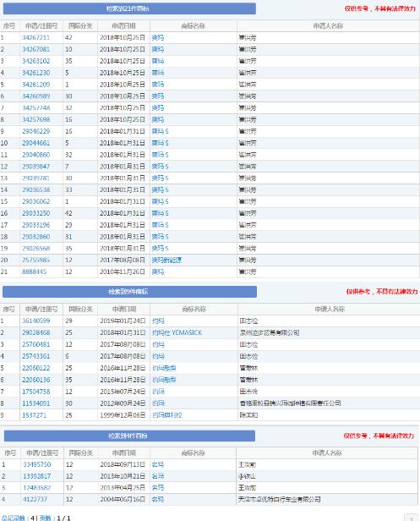This screenshot has height=521, width=420.
Task: Open registration number 34267211 link
Action: [x=35, y=37]
